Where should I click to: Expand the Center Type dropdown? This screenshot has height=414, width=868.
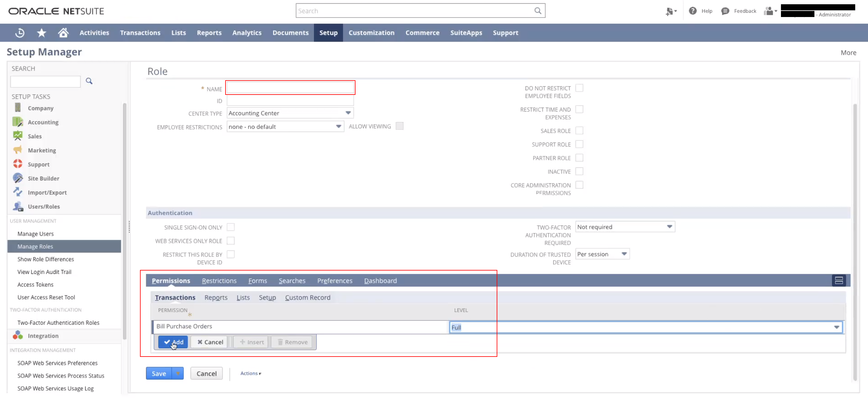coord(348,113)
